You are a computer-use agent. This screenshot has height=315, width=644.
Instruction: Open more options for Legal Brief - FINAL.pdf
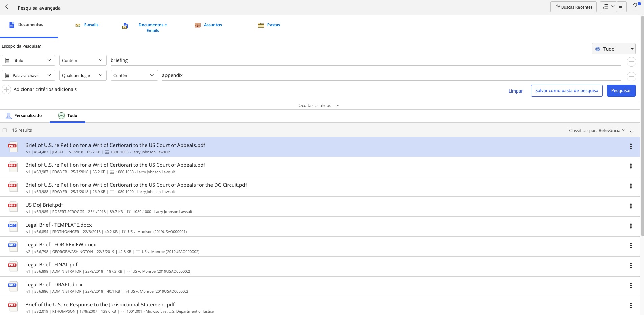coord(630,266)
